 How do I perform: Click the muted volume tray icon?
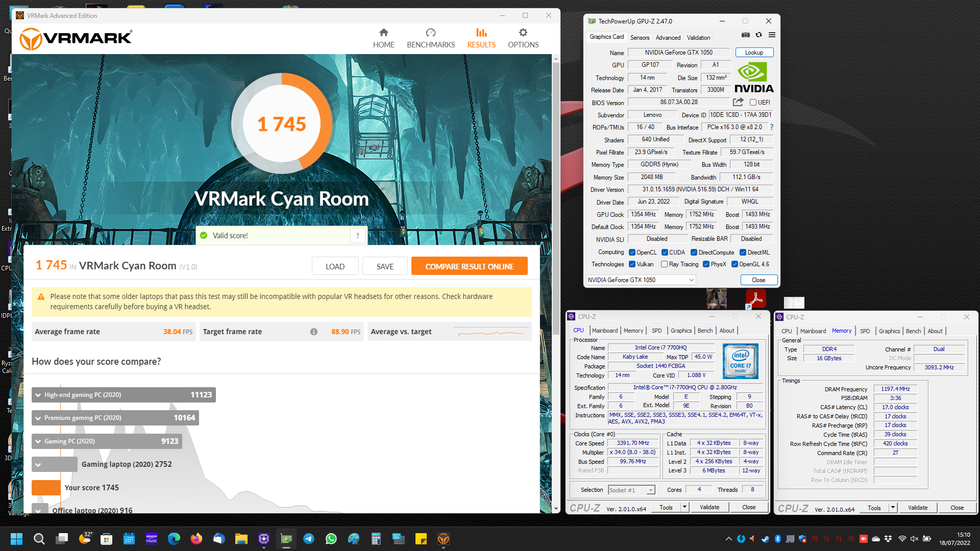(x=914, y=539)
